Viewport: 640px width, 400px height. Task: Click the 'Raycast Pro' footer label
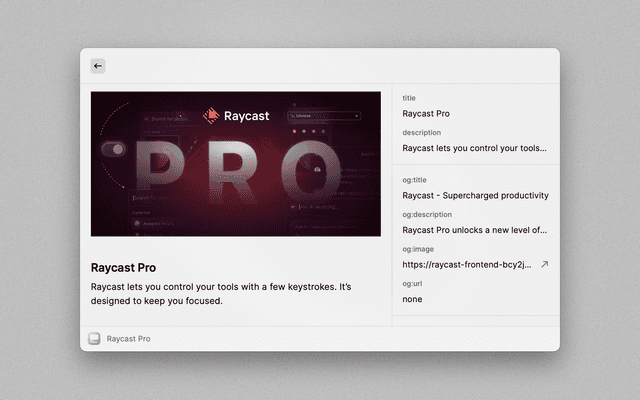click(128, 339)
